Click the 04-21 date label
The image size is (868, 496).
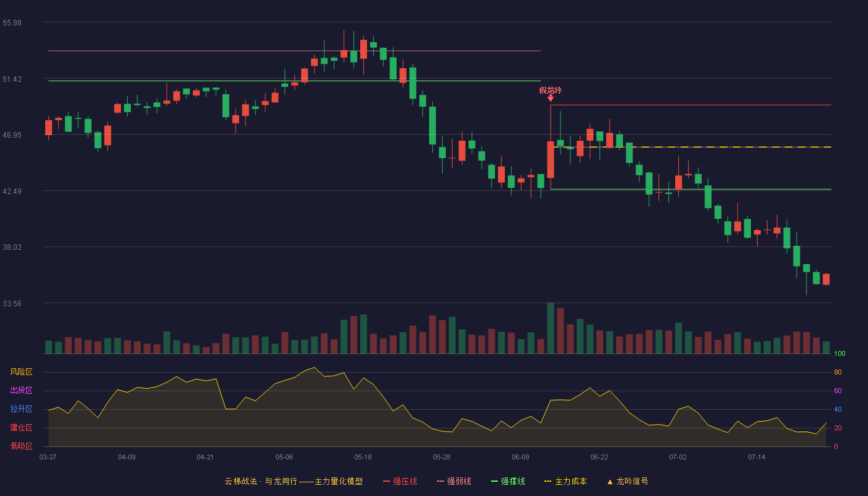point(205,457)
